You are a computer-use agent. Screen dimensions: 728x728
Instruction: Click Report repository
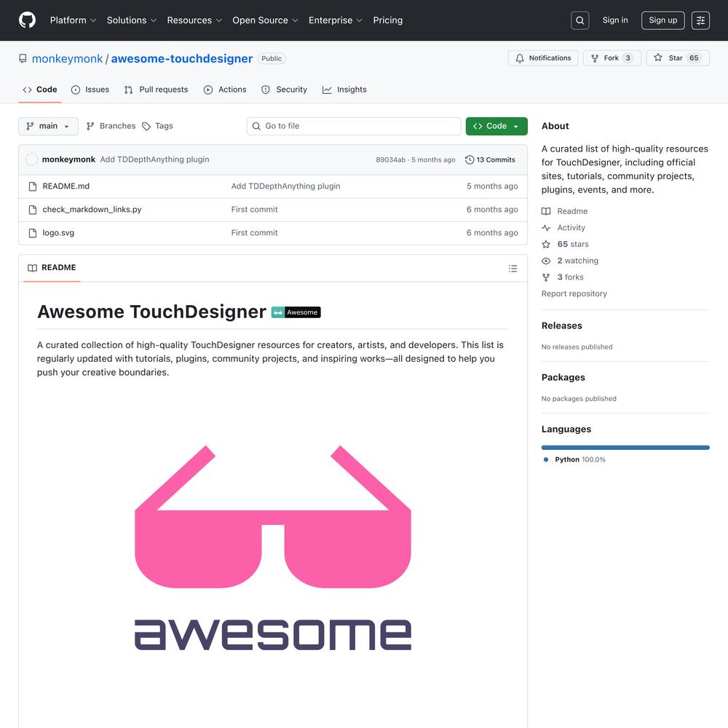pos(574,294)
